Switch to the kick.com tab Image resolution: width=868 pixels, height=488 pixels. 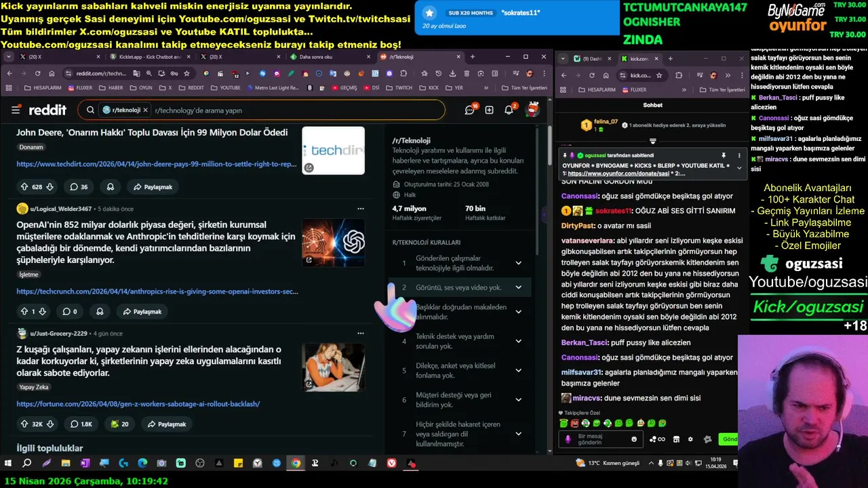639,59
